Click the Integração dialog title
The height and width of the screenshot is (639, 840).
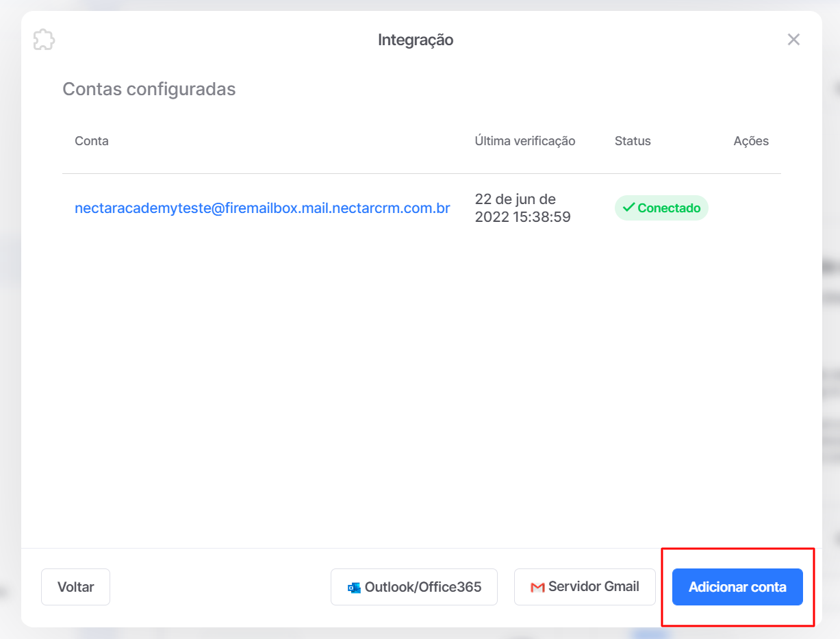pos(416,40)
